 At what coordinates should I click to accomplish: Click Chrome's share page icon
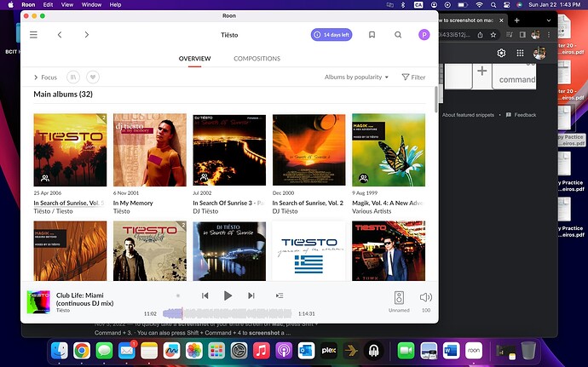pyautogui.click(x=480, y=35)
